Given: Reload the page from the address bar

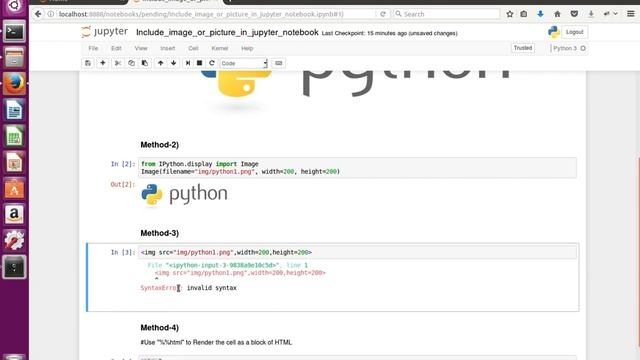Looking at the screenshot, I should pyautogui.click(x=383, y=14).
